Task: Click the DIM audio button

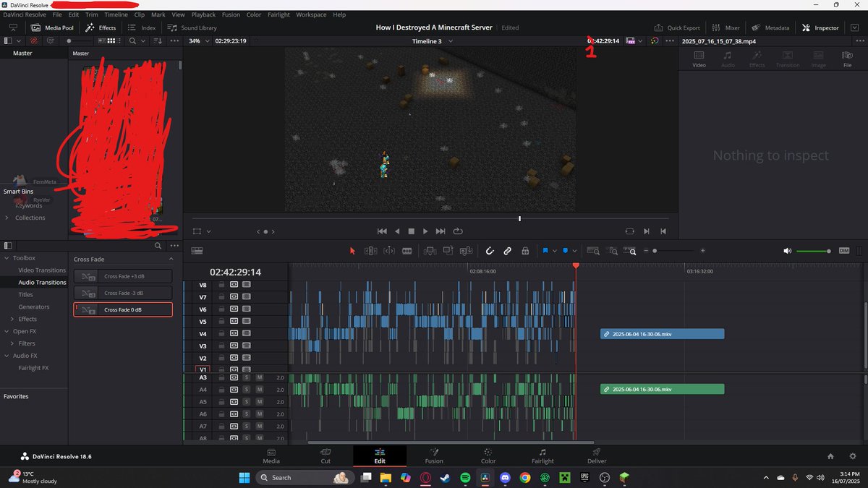Action: [844, 251]
